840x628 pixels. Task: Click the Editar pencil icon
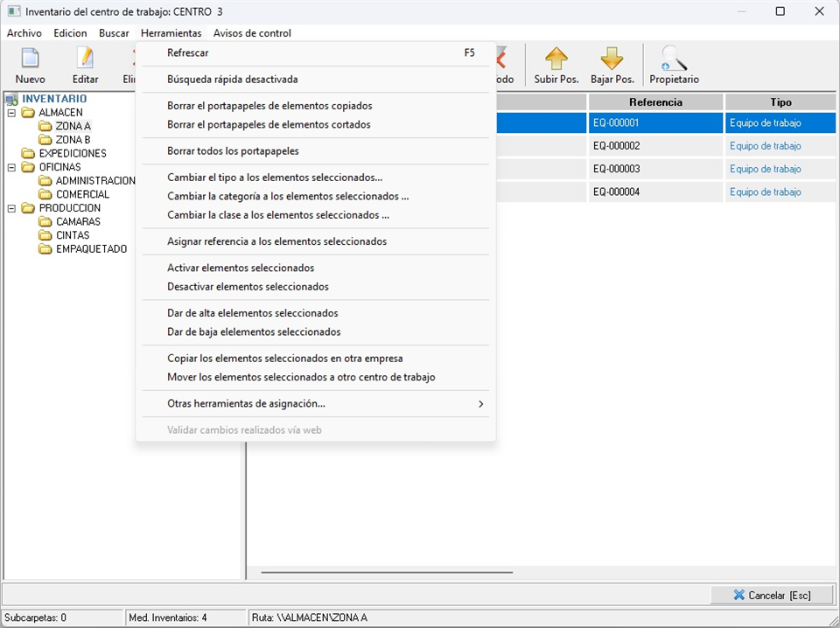(85, 59)
